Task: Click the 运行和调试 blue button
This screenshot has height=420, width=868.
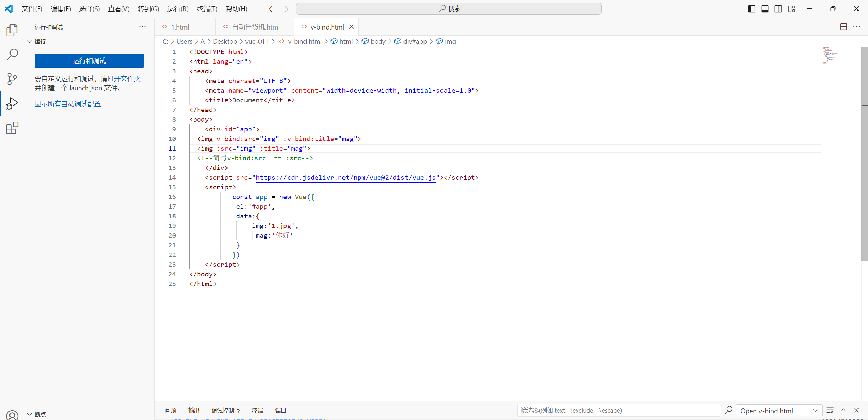Action: 89,61
